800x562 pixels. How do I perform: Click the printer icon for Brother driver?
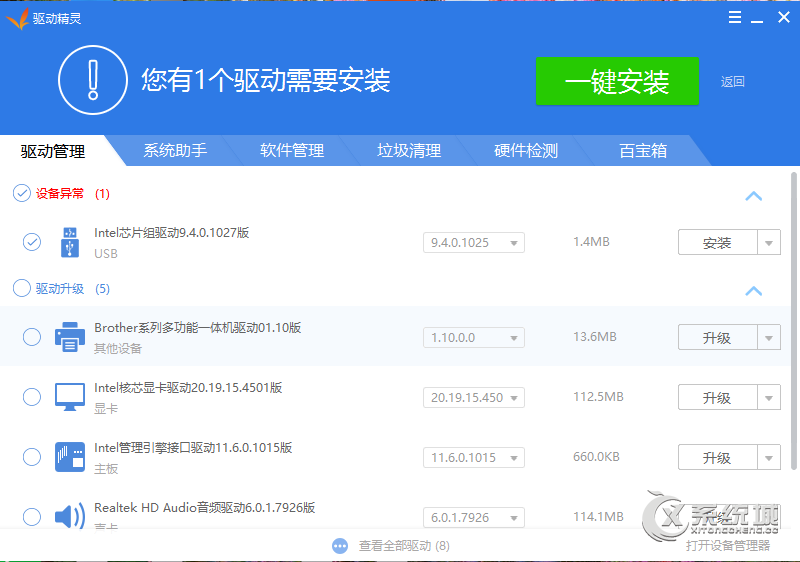click(x=70, y=337)
